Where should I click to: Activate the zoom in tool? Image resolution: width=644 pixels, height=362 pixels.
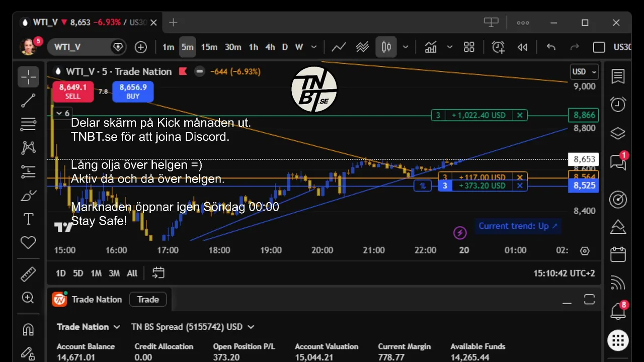[x=29, y=298]
